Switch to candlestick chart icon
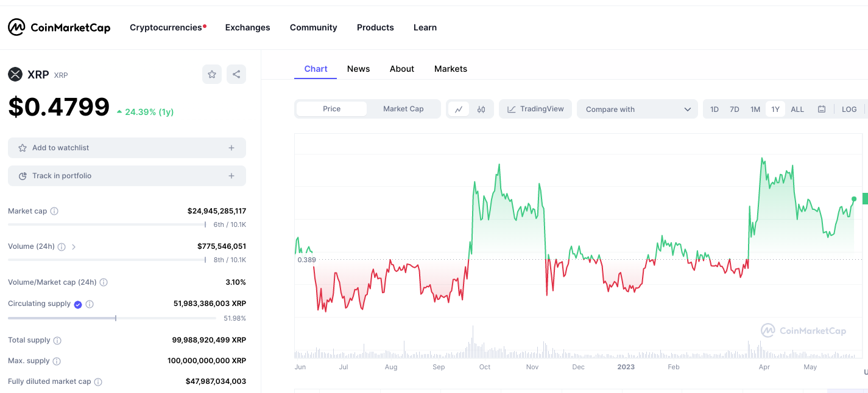 click(x=481, y=110)
